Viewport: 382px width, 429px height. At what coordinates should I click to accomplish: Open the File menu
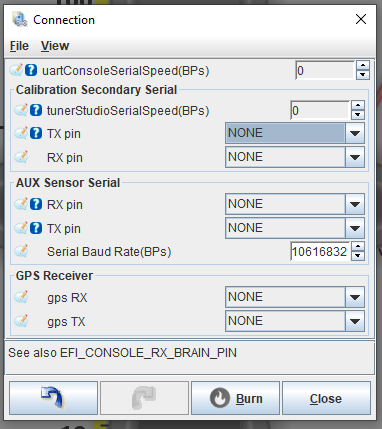(19, 46)
